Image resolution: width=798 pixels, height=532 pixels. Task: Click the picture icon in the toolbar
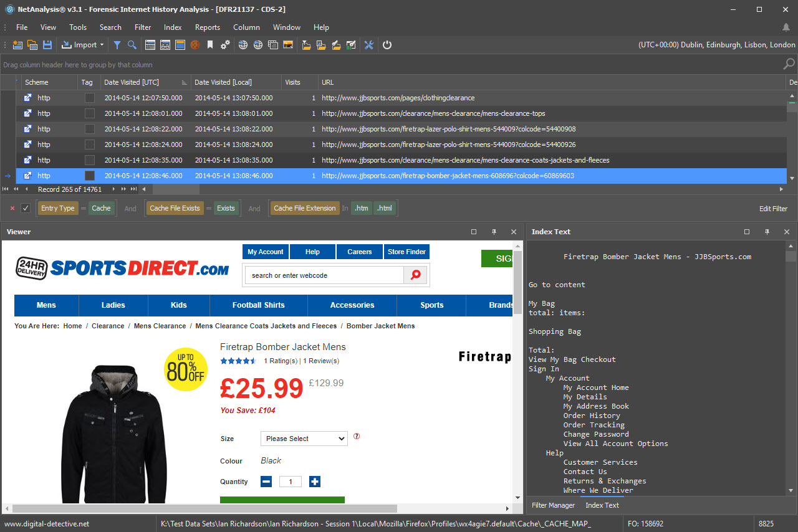(x=288, y=45)
